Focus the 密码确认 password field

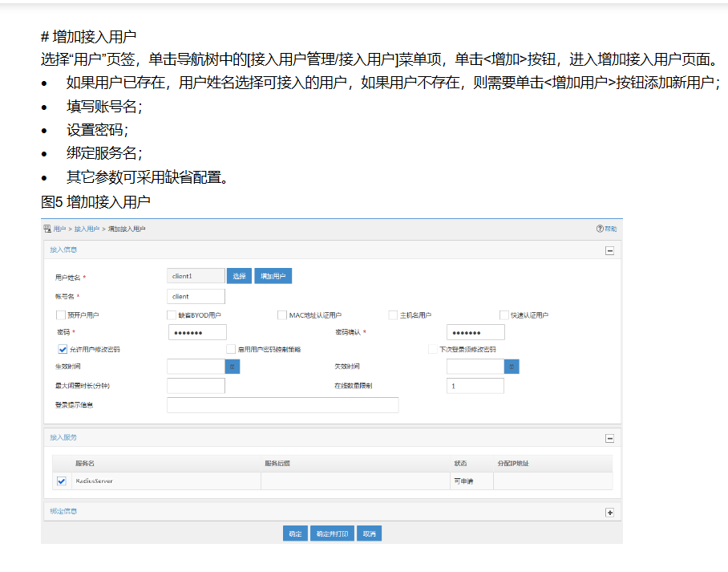click(x=475, y=332)
